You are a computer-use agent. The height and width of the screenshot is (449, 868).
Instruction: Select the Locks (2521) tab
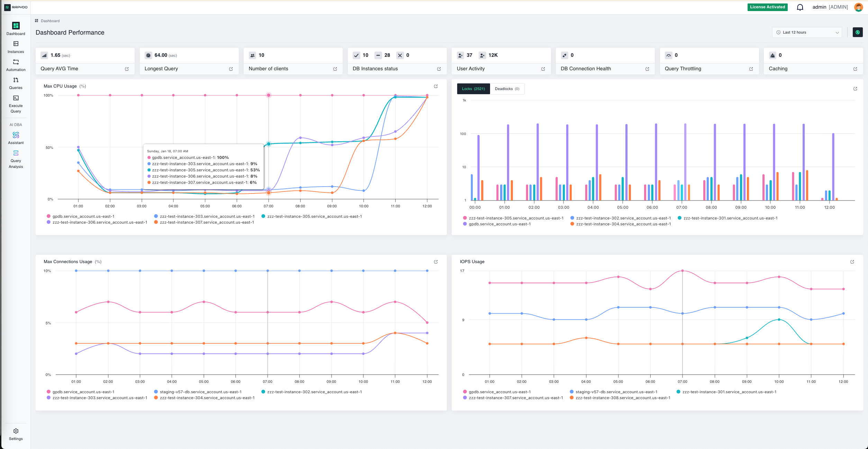point(473,89)
